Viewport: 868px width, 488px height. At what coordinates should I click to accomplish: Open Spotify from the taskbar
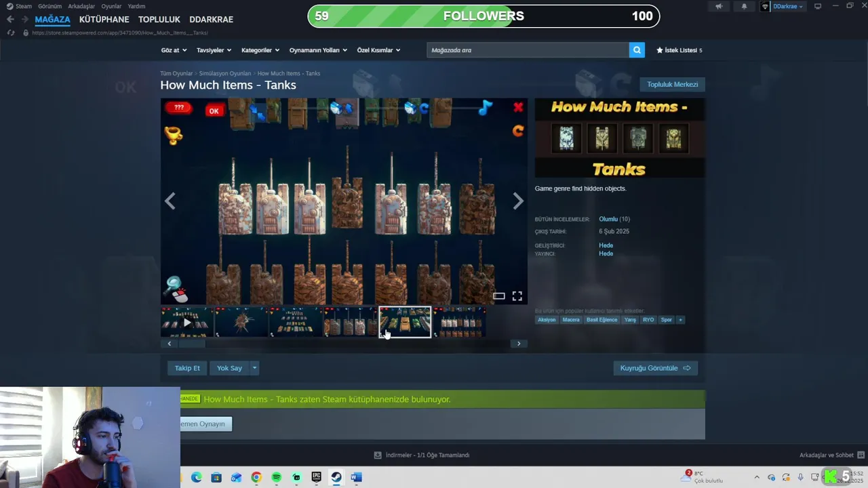pyautogui.click(x=276, y=477)
